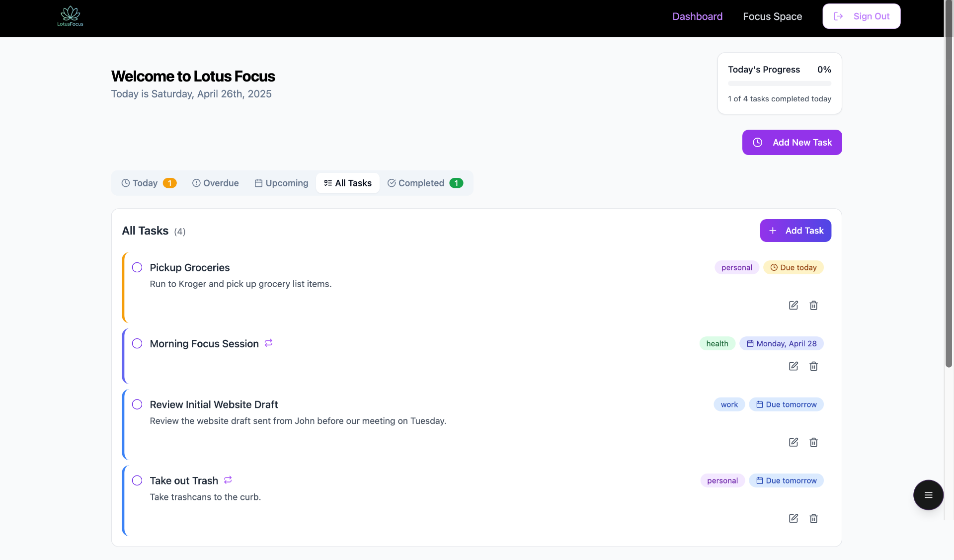Delete the Take out Trash task
This screenshot has width=954, height=560.
pyautogui.click(x=813, y=518)
